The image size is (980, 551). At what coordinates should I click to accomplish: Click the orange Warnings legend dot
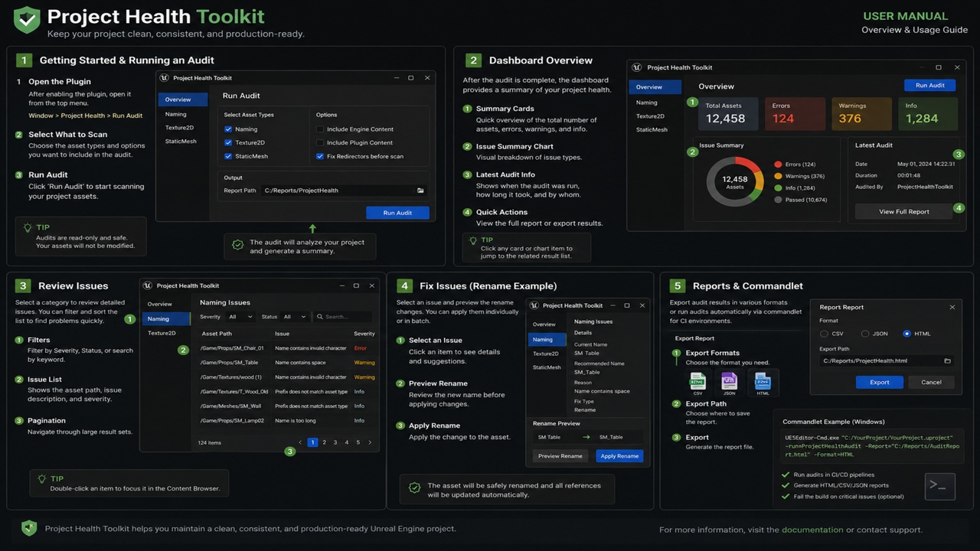click(x=779, y=176)
